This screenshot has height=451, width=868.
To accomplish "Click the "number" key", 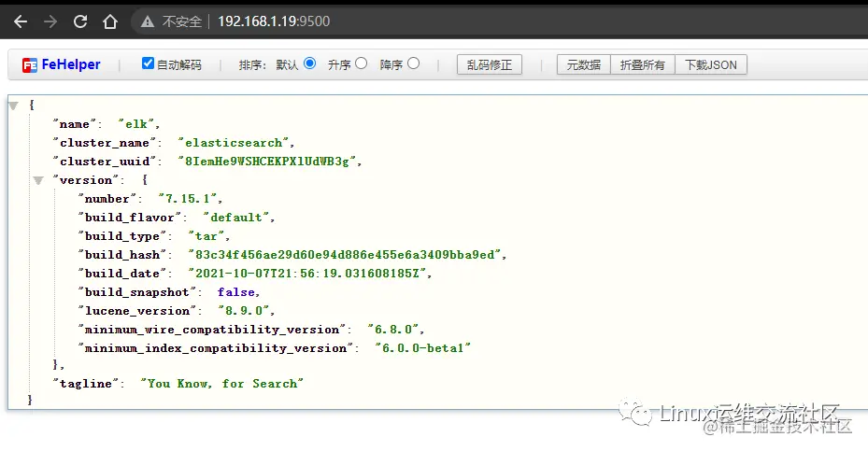I will (x=107, y=199).
